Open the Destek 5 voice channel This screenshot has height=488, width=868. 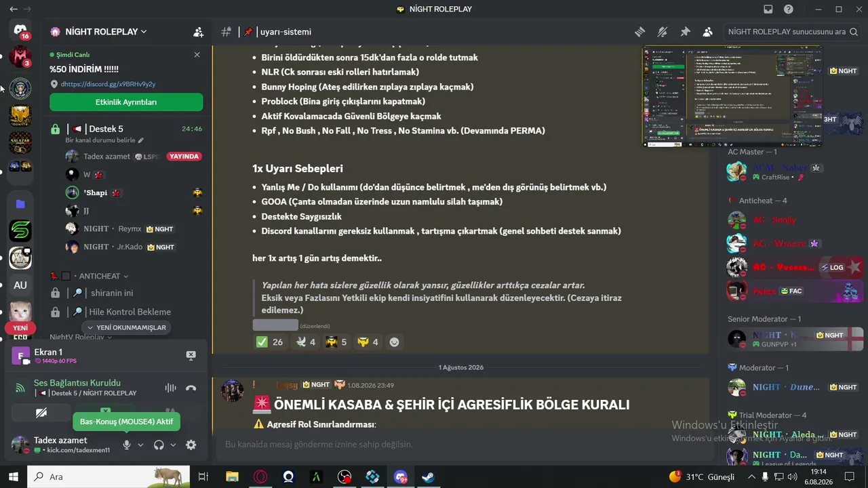[126, 129]
